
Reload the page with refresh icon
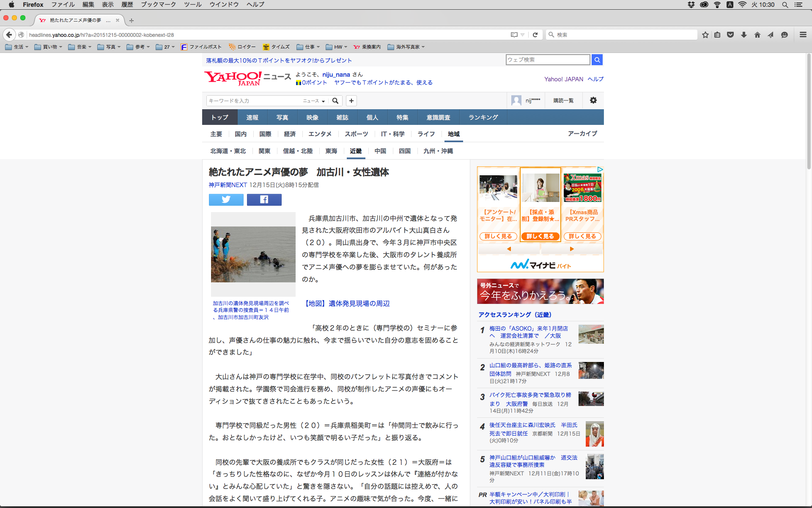(x=535, y=35)
